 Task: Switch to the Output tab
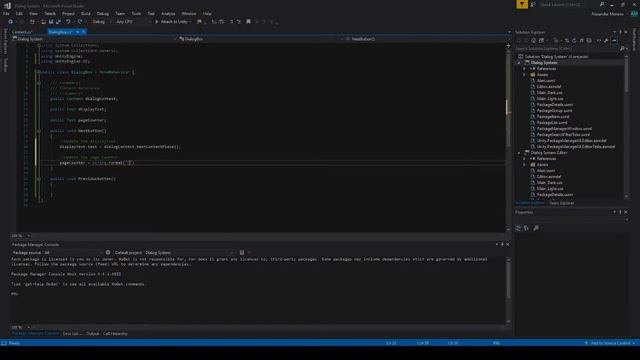point(93,333)
